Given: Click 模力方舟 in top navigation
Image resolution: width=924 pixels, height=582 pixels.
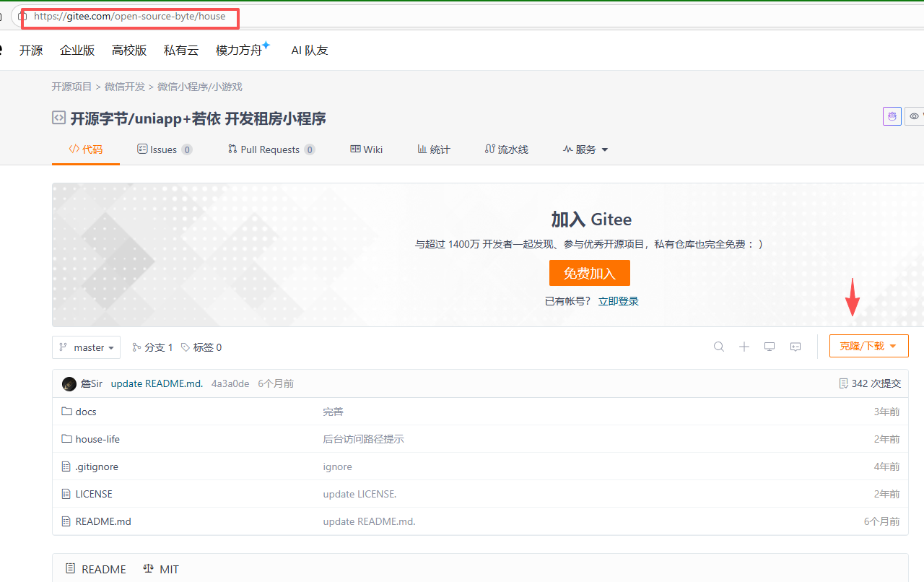Looking at the screenshot, I should point(239,51).
